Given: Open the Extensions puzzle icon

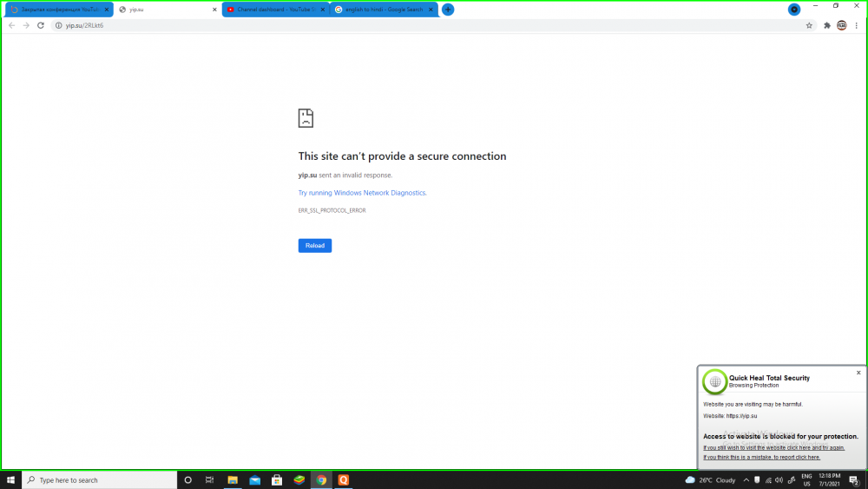Looking at the screenshot, I should [827, 25].
